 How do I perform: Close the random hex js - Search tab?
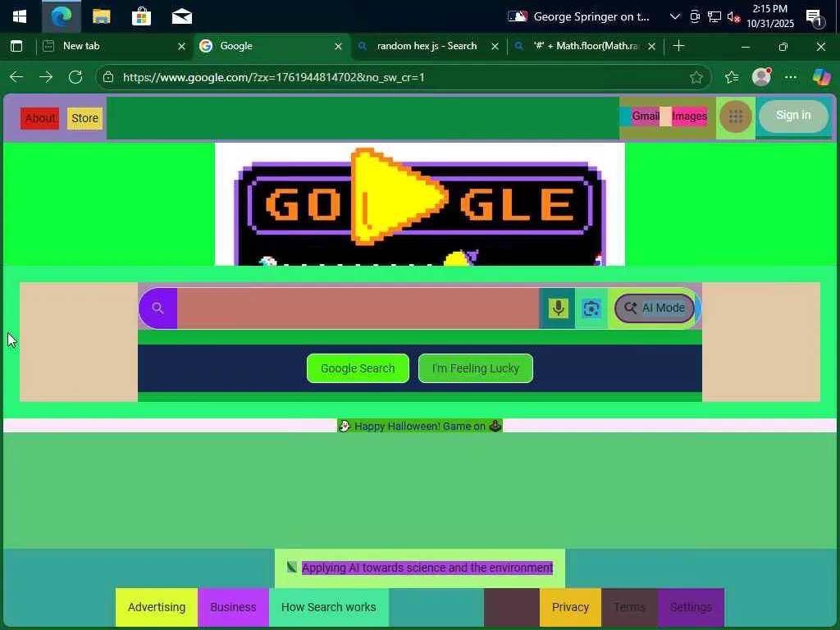click(x=495, y=47)
